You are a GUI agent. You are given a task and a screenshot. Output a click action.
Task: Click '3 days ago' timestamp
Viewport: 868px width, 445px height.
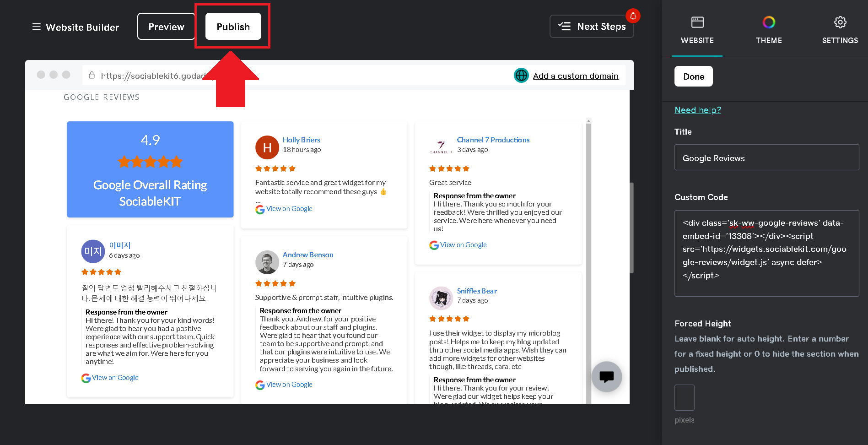[472, 150]
